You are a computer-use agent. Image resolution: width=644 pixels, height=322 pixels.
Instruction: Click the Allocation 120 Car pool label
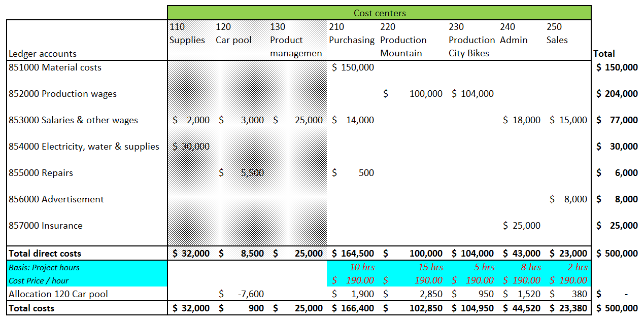[58, 294]
